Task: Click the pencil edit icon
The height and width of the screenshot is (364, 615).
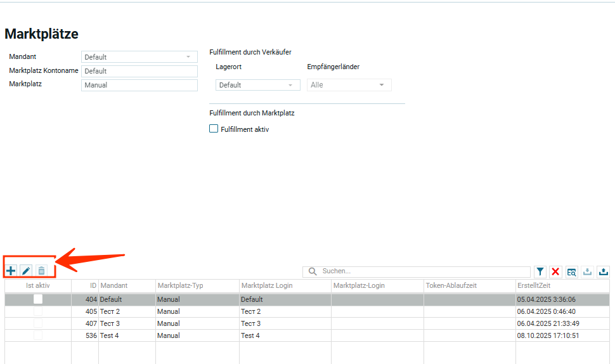Action: coord(26,271)
